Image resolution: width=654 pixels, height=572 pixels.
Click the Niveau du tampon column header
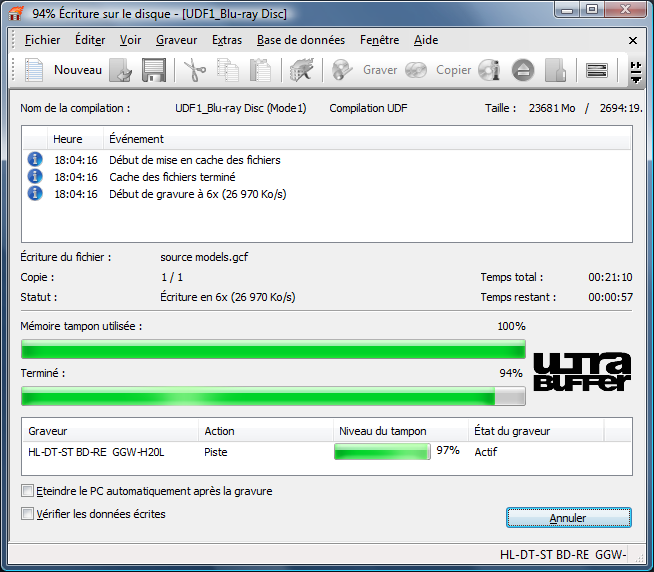(x=383, y=431)
